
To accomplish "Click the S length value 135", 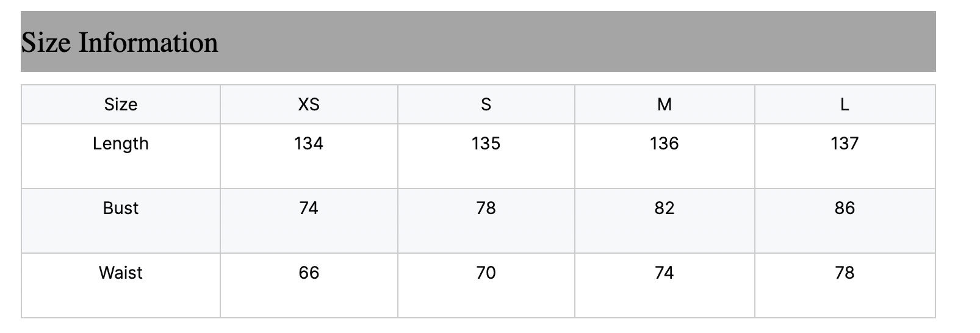I will click(486, 143).
